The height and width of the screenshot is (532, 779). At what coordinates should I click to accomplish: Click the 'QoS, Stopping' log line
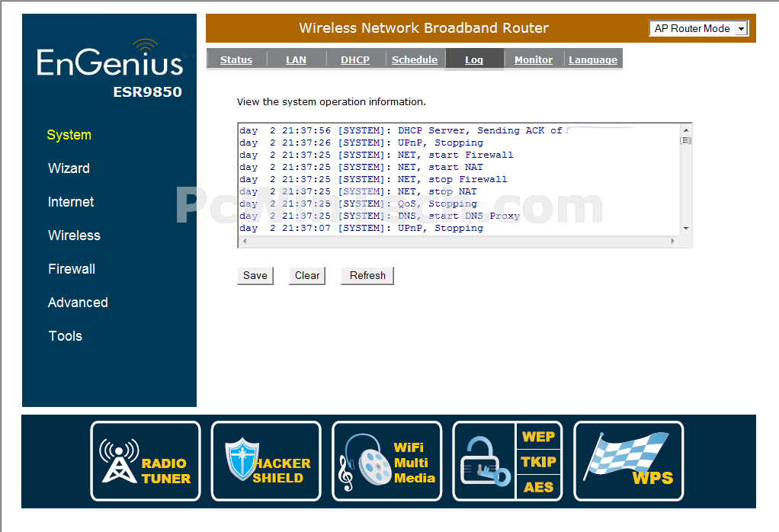(358, 204)
